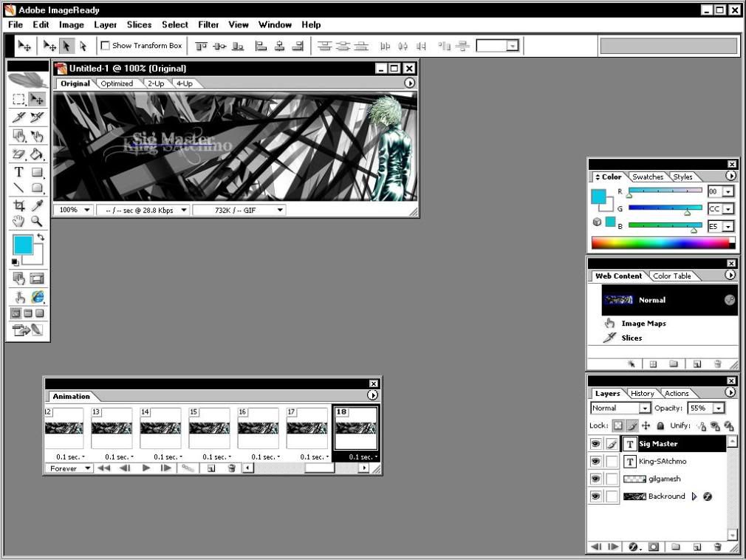Click Edit in Photoshop jump button

[x=27, y=329]
